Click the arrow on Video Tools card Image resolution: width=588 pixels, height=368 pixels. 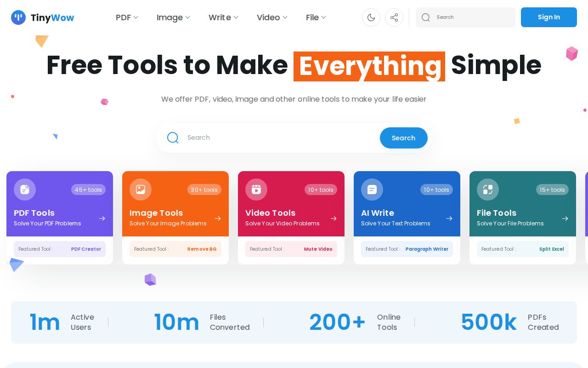[334, 218]
